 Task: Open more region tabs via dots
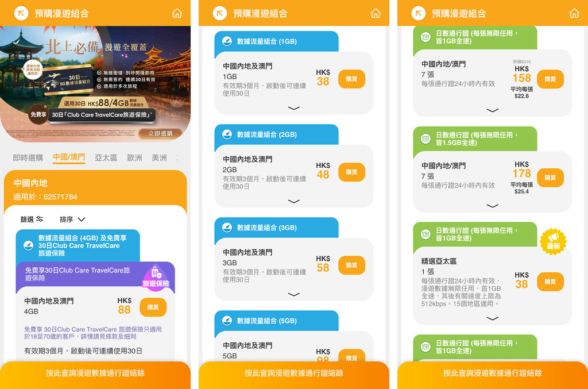pos(177,158)
